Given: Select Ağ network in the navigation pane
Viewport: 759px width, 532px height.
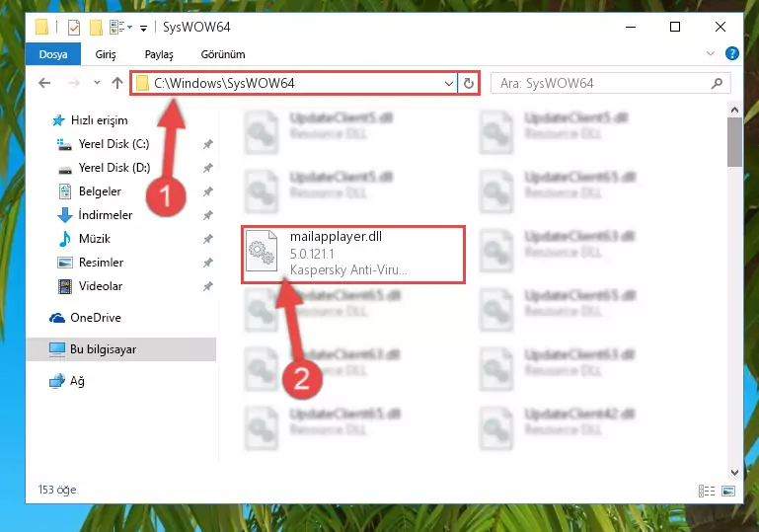Looking at the screenshot, I should coord(77,381).
